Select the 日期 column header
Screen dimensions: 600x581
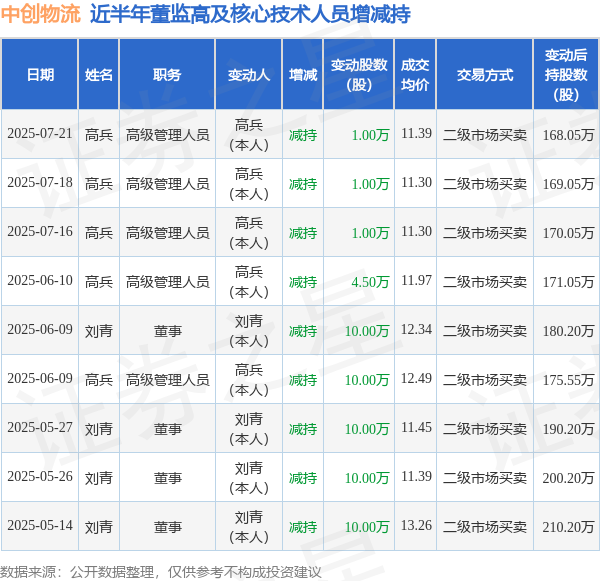[40, 75]
